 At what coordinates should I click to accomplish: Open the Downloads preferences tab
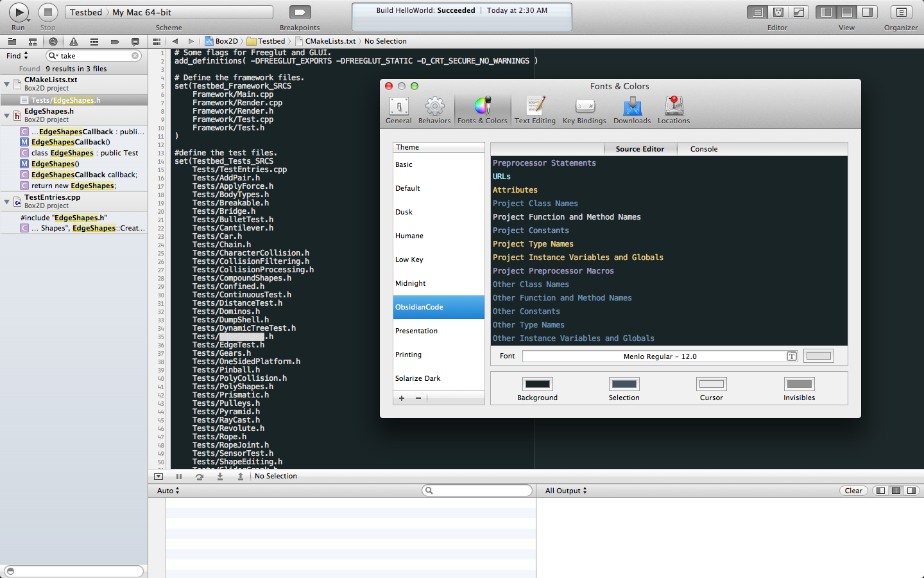632,110
